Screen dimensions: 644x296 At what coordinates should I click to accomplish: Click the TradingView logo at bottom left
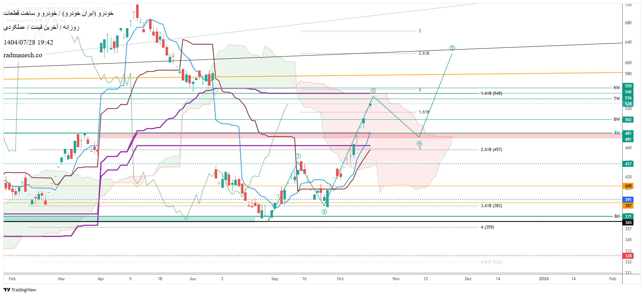pyautogui.click(x=20, y=290)
